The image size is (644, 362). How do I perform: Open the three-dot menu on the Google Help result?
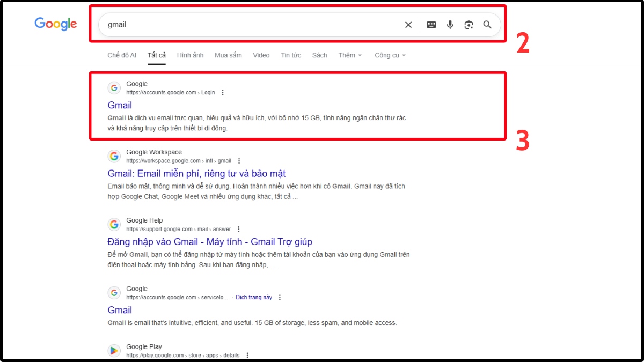coord(238,228)
